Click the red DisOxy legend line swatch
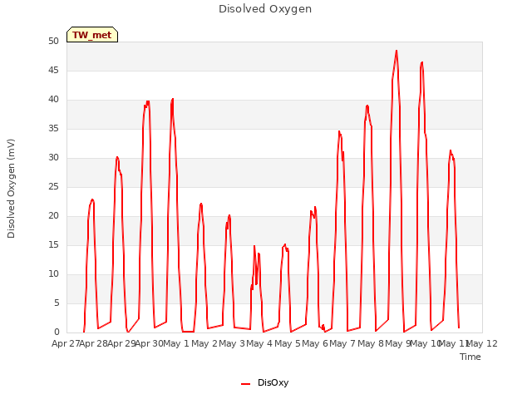Viewport: 532px width, 399px height. pyautogui.click(x=246, y=384)
